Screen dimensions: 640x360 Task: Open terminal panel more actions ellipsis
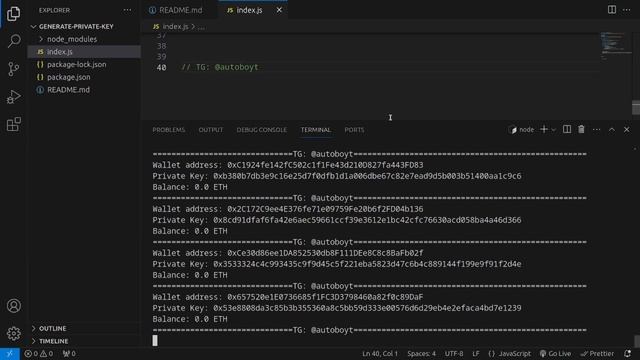point(596,129)
